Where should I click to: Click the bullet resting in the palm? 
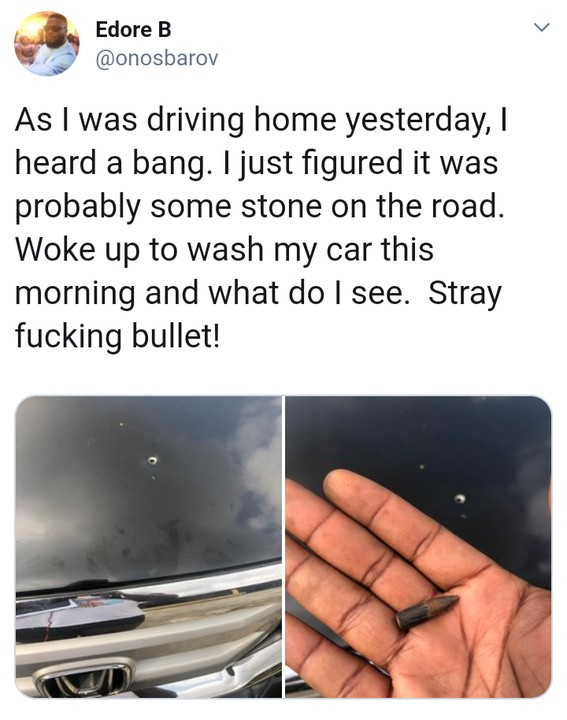click(427, 611)
